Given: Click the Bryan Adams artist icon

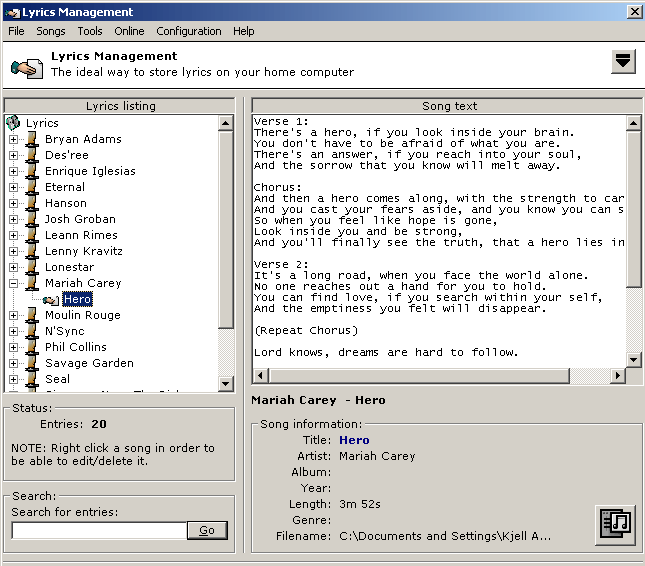Looking at the screenshot, I should coord(32,139).
